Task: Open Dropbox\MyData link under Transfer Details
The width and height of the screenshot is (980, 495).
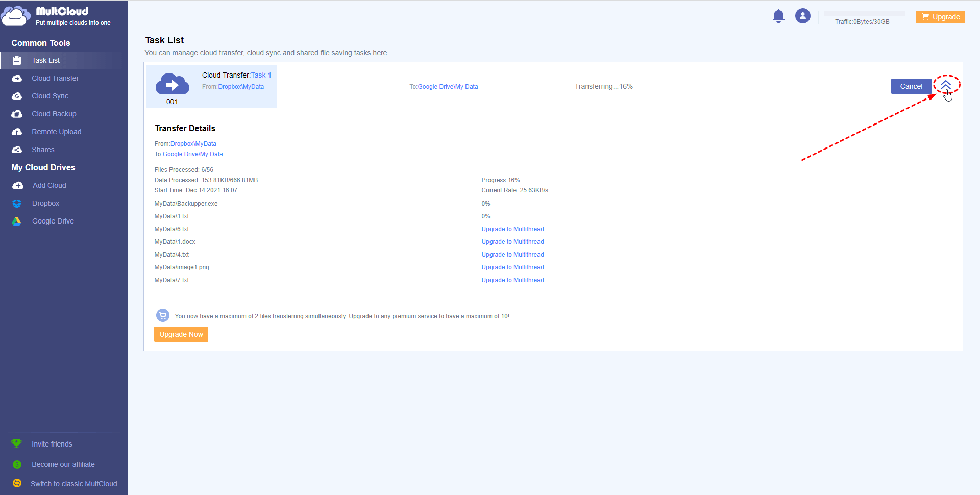Action: click(x=193, y=144)
